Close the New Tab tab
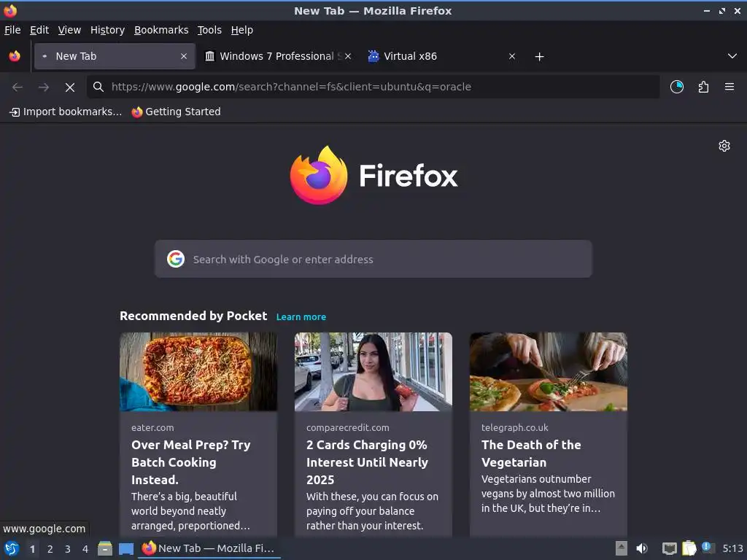This screenshot has height=560, width=747. (x=184, y=56)
